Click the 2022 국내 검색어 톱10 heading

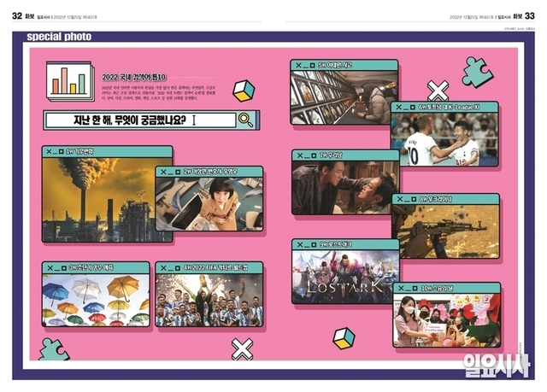pyautogui.click(x=134, y=78)
